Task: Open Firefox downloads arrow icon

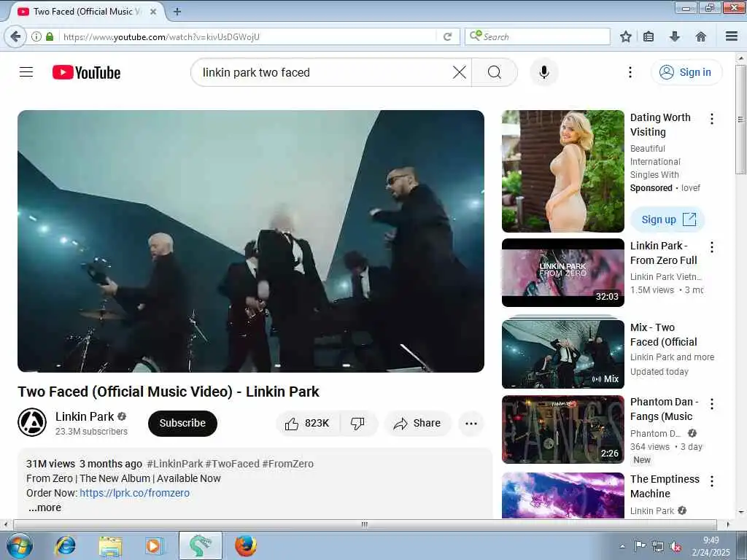Action: [x=675, y=36]
